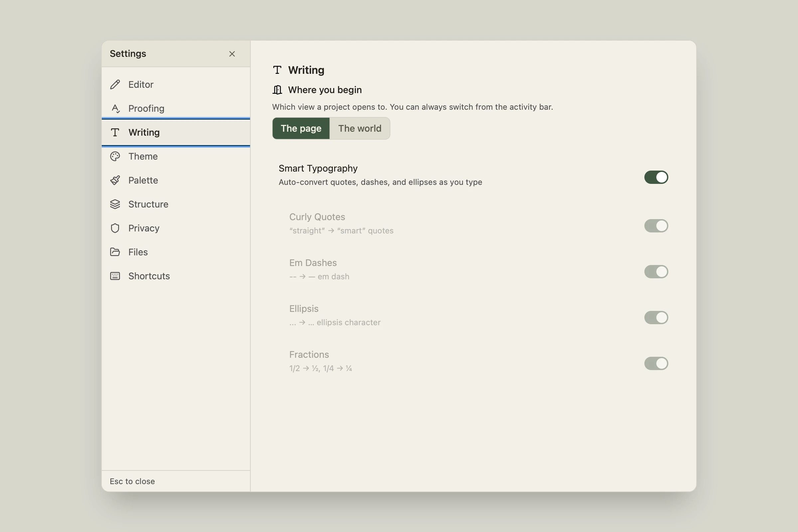The height and width of the screenshot is (532, 798).
Task: Select The world starting view
Action: point(360,128)
